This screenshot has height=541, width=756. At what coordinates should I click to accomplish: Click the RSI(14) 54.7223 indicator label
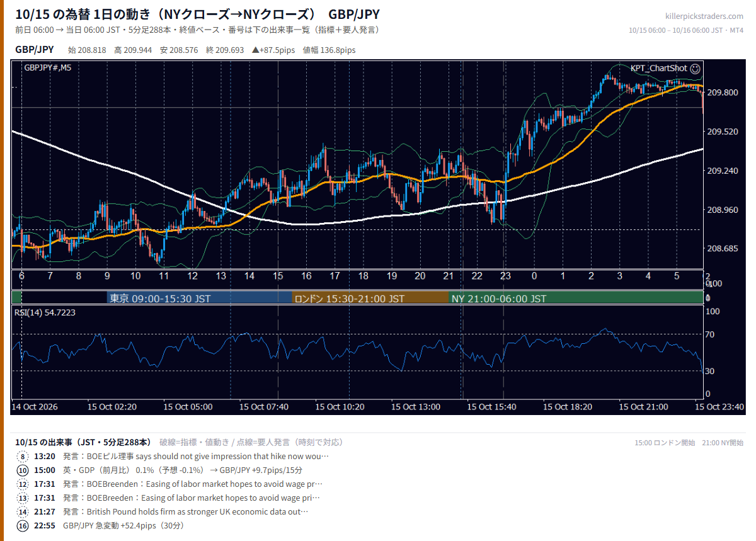click(x=45, y=312)
